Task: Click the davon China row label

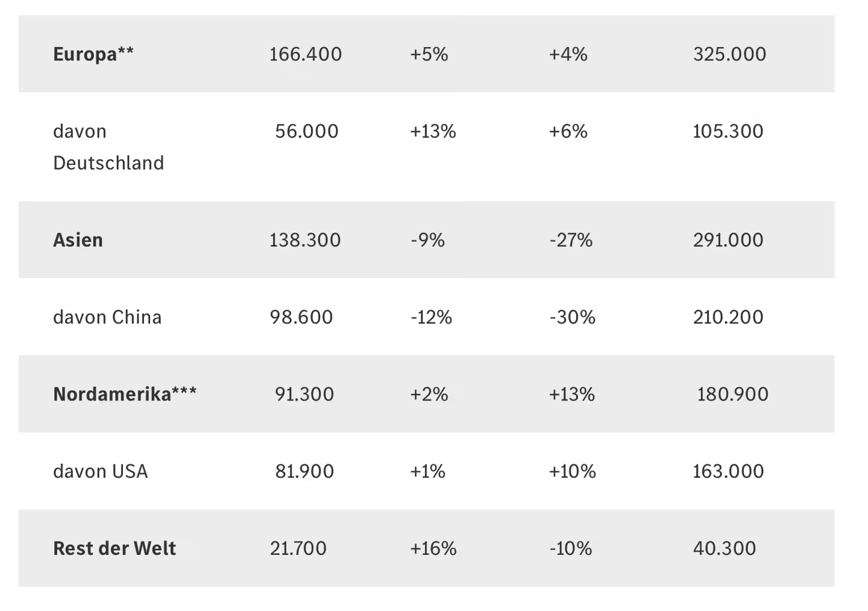Action: tap(107, 317)
